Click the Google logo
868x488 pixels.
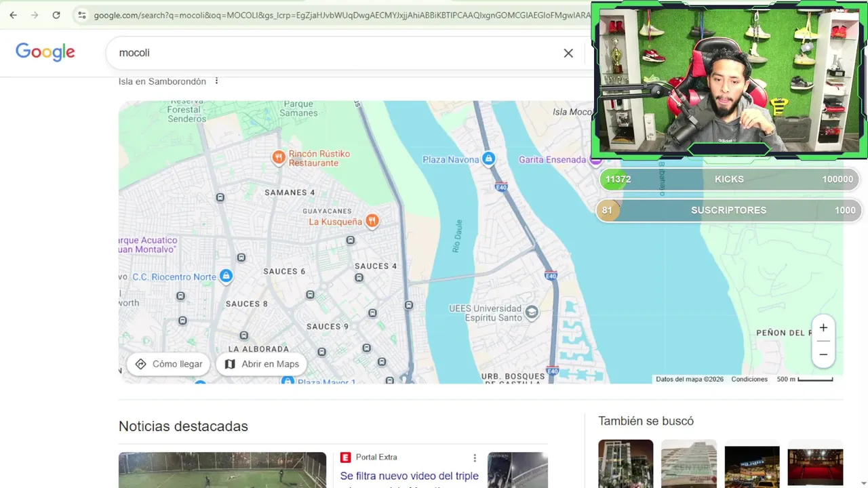click(x=45, y=52)
